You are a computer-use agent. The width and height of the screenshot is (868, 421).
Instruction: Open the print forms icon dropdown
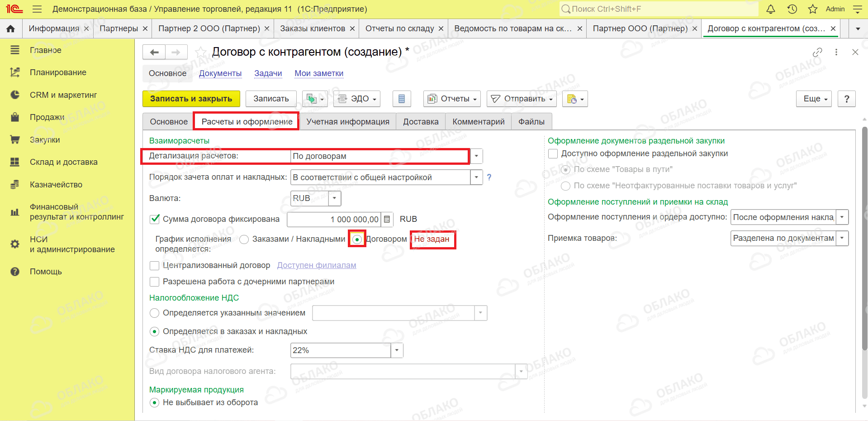pos(575,99)
